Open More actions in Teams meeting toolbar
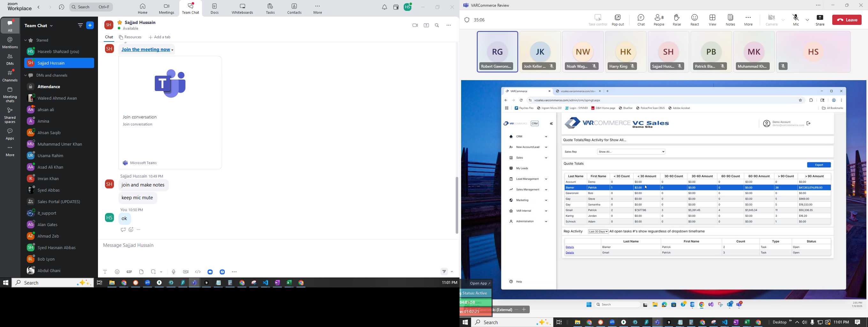Viewport: 868px width, 327px height. click(748, 20)
